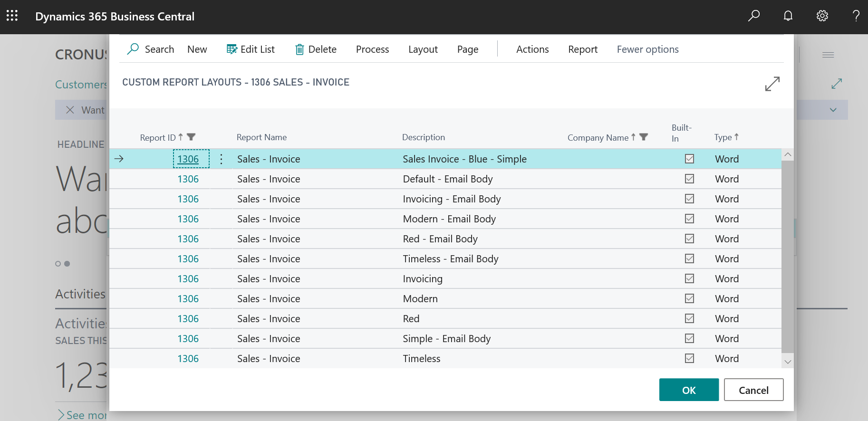This screenshot has height=421, width=868.
Task: Open the hamburger menu on background page
Action: [828, 55]
